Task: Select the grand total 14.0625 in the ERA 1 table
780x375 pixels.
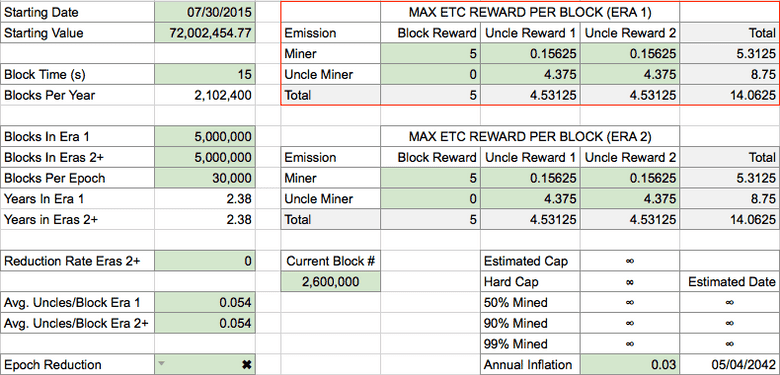Action: tap(729, 95)
